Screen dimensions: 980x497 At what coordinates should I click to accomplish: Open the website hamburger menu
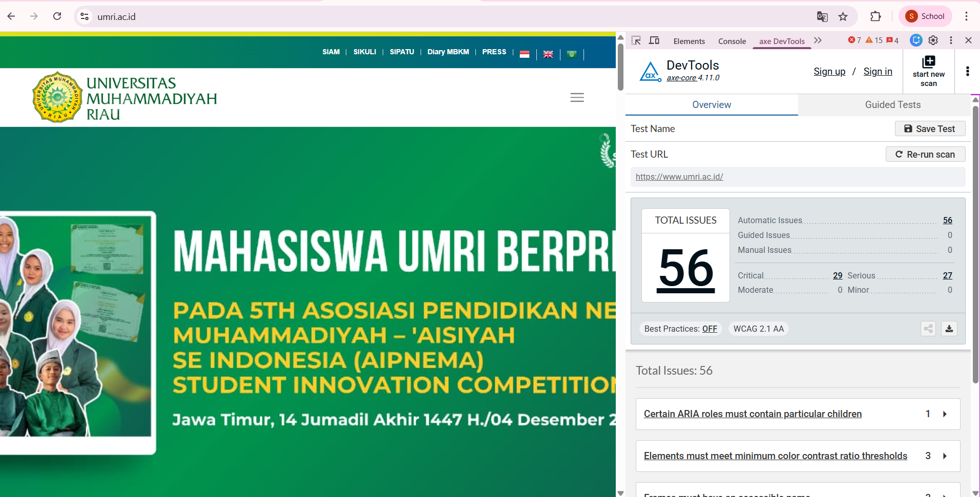[x=577, y=97]
